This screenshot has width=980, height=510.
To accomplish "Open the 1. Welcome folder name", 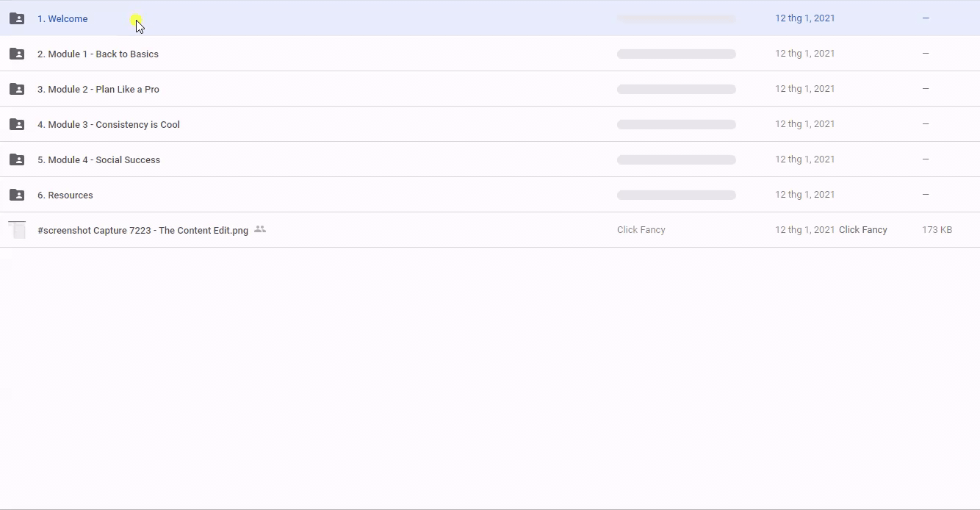I will pyautogui.click(x=62, y=19).
